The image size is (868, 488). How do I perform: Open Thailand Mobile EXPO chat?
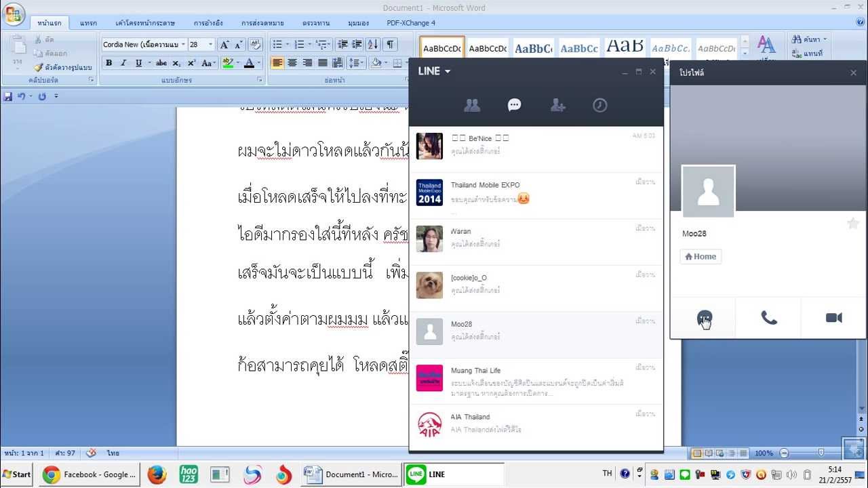(536, 195)
